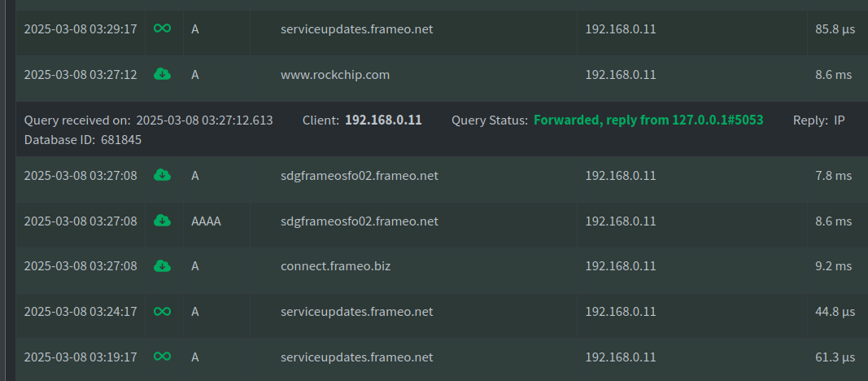The image size is (868, 381).
Task: Click cloud icon on sdgframeosfo02 A record row
Action: (x=162, y=175)
